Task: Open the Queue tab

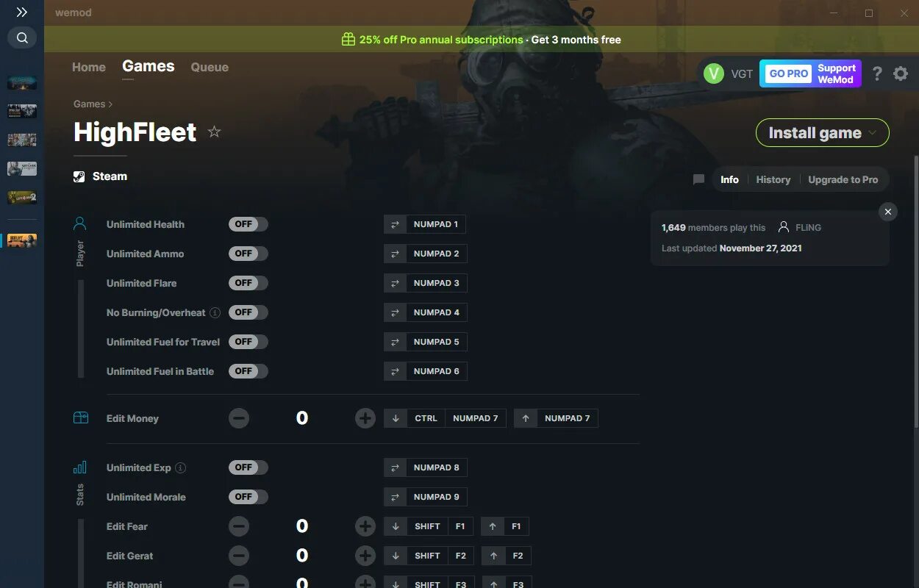Action: tap(210, 67)
